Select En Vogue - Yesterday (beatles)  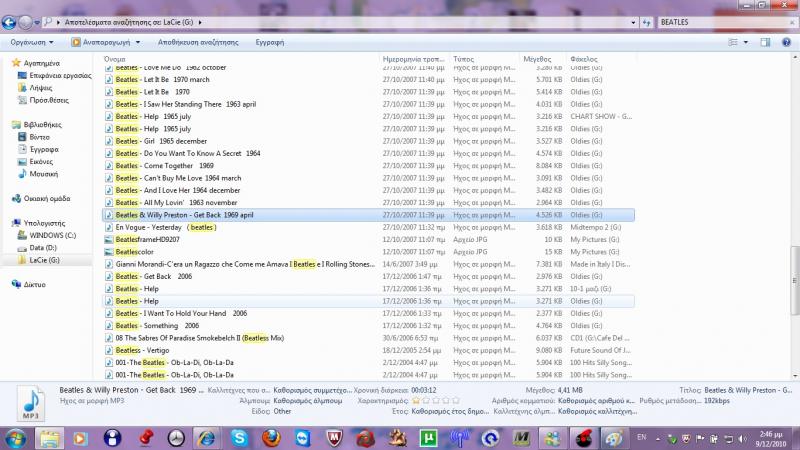click(368, 227)
